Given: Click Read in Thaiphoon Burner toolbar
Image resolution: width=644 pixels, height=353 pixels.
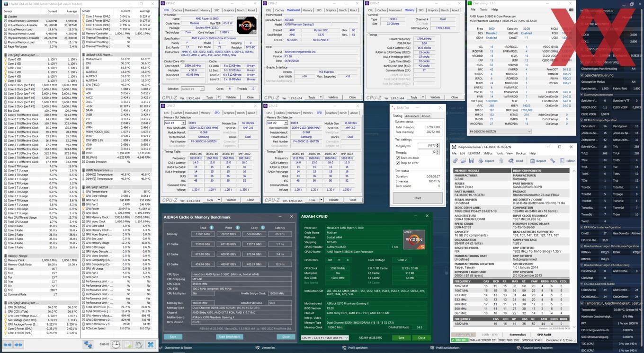Looking at the screenshot, I should (x=516, y=161).
